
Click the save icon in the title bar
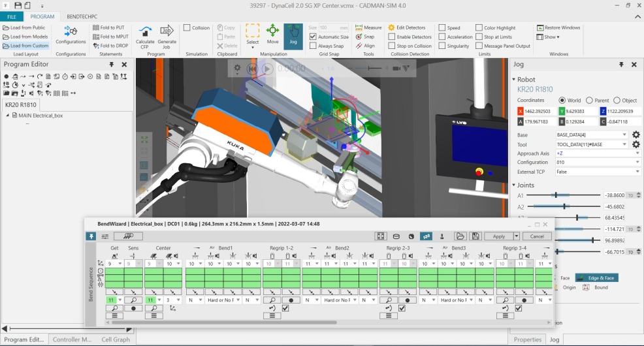coord(18,5)
